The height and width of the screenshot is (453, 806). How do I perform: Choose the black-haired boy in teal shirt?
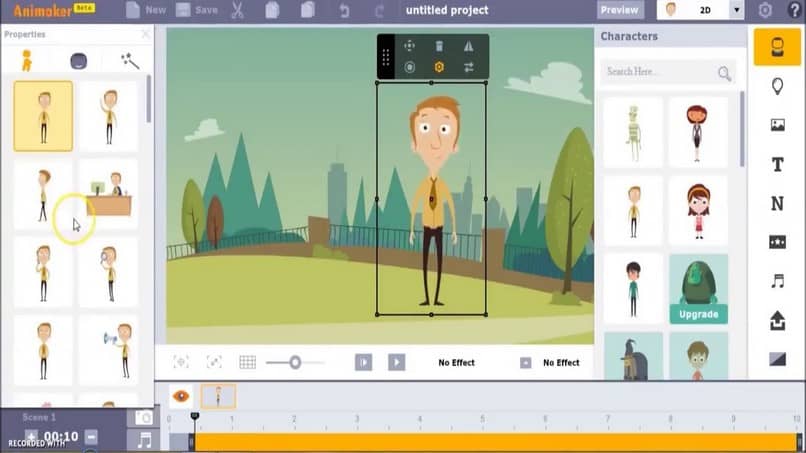click(633, 289)
